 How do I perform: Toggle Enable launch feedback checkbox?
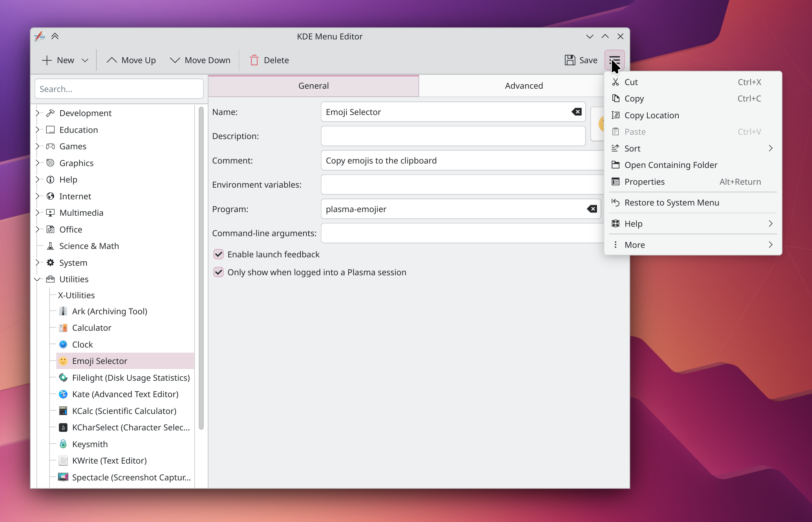pyautogui.click(x=218, y=254)
